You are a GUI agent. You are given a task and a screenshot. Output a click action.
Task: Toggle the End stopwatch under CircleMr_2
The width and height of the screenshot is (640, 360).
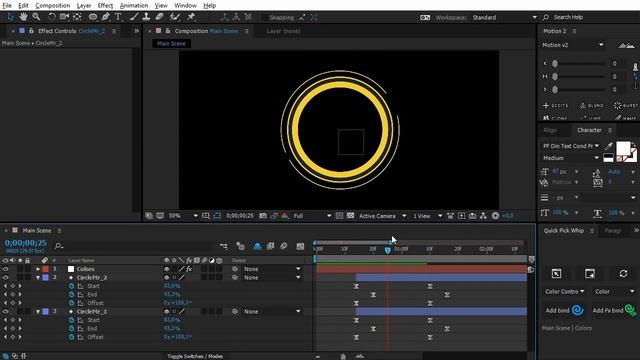click(71, 294)
